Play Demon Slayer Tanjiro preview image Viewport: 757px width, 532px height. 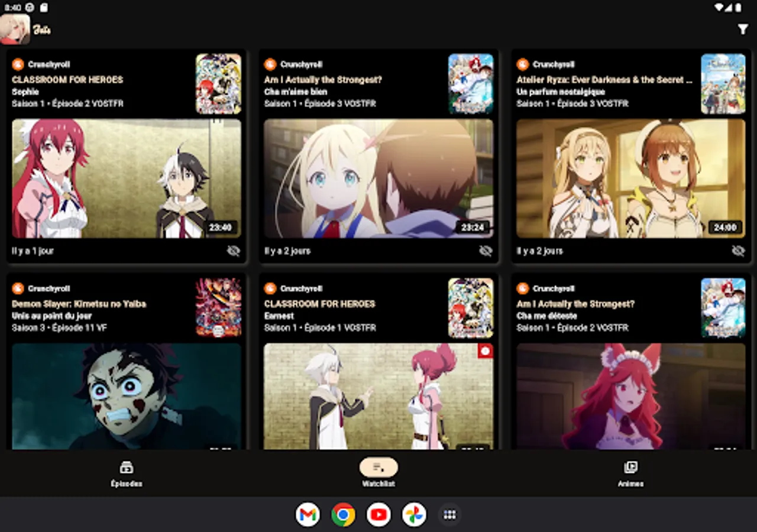[x=127, y=396]
